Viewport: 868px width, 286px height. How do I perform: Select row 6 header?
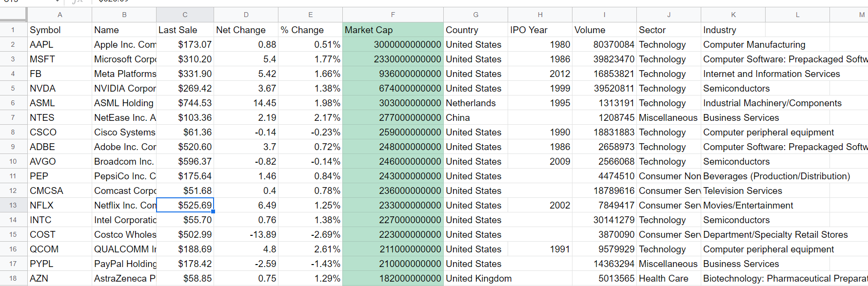pos(13,103)
